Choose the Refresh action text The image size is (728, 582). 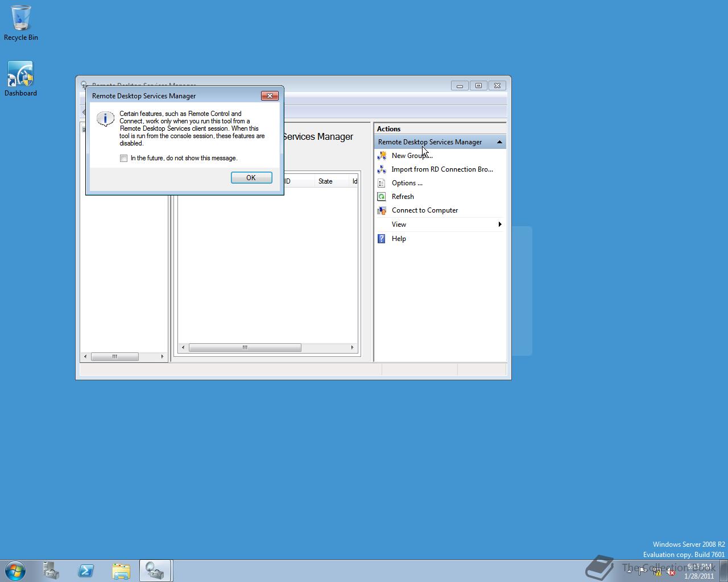tap(403, 197)
